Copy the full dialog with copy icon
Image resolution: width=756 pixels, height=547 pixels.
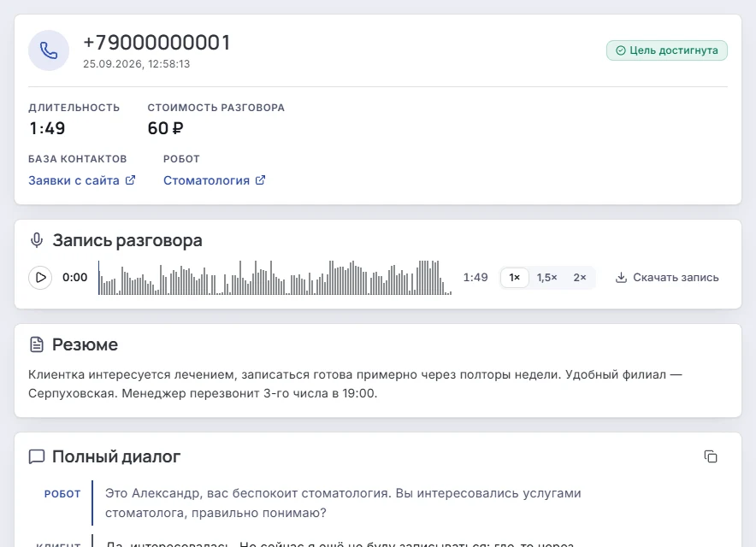pos(711,456)
